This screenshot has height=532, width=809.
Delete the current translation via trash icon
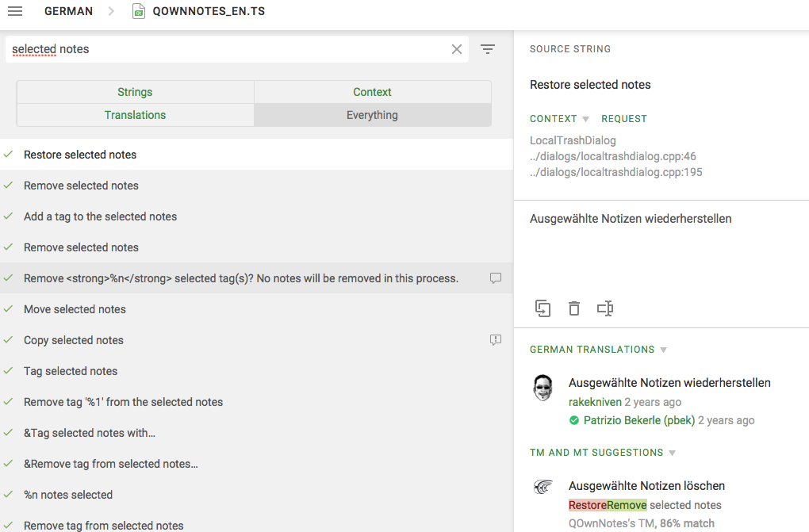574,308
